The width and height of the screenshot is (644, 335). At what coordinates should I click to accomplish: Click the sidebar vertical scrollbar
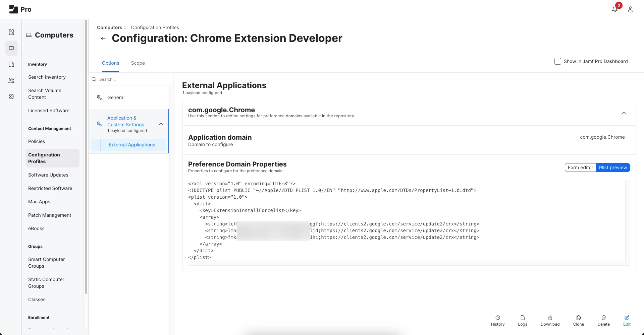point(86,157)
